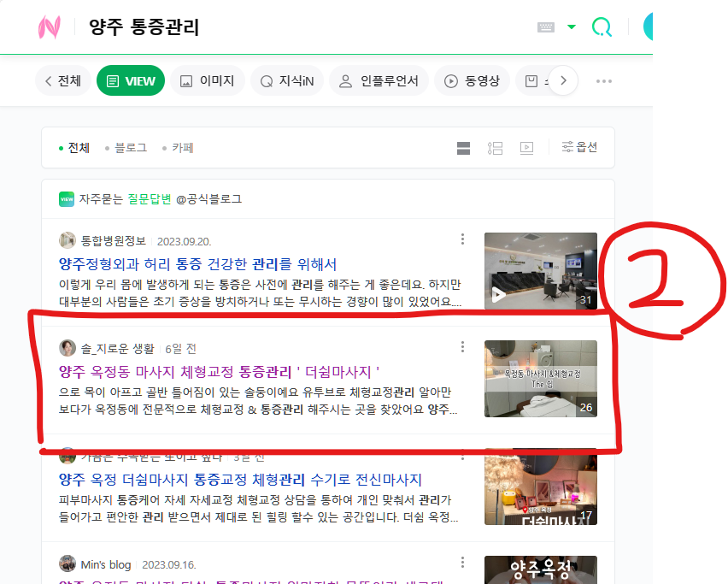This screenshot has width=728, height=584.
Task: Open the Min's blog author link
Action: tap(106, 564)
